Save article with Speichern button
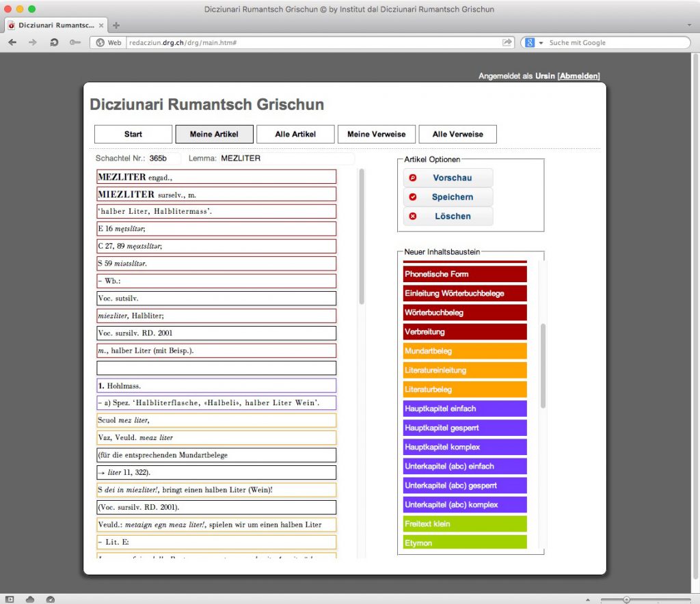Screen dimensions: 700x604 (448, 197)
